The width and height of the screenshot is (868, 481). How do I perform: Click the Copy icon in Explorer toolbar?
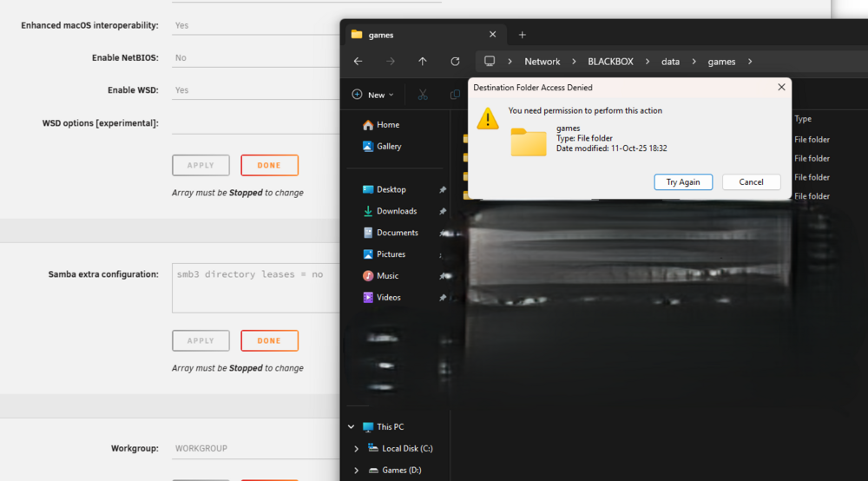[x=455, y=95]
